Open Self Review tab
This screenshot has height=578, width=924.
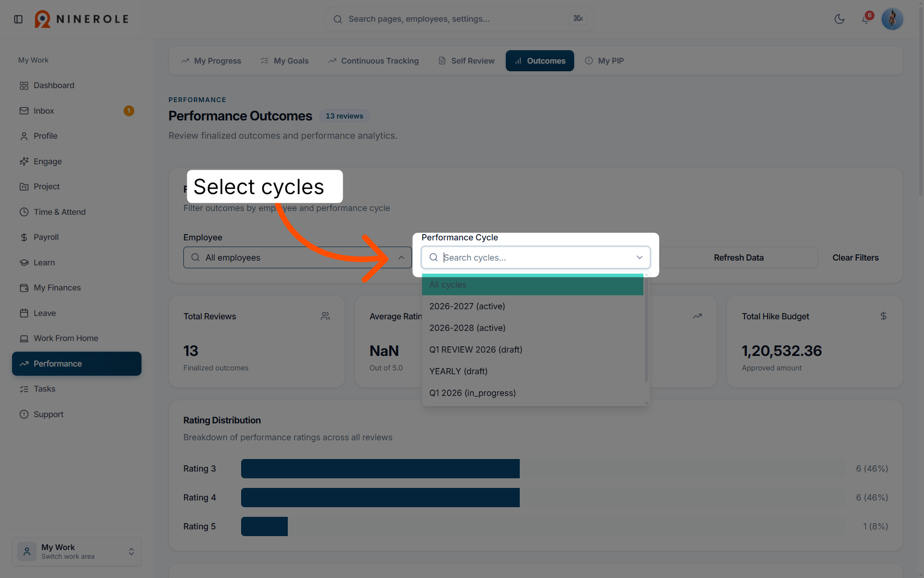pyautogui.click(x=466, y=61)
